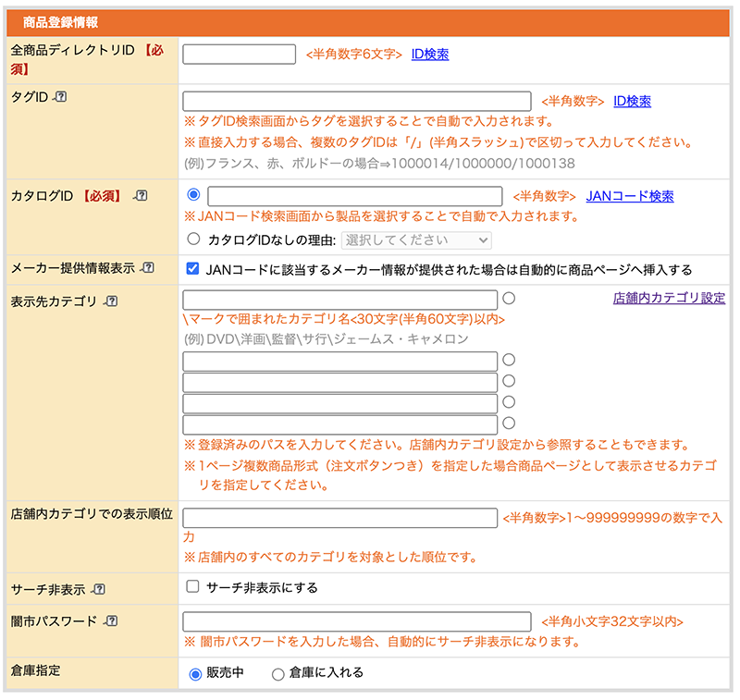Image resolution: width=740 pixels, height=700 pixels.
Task: Open help icon for メーカー提供情報表示
Action: click(x=148, y=269)
